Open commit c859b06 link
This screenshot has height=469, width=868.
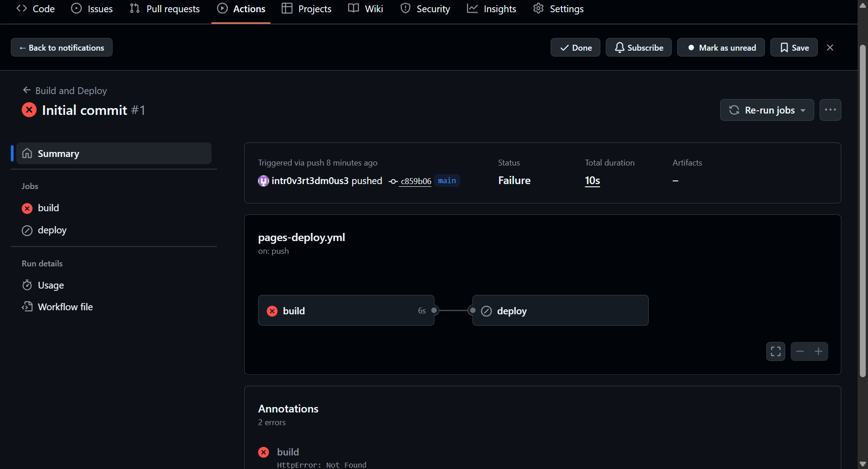tap(415, 181)
